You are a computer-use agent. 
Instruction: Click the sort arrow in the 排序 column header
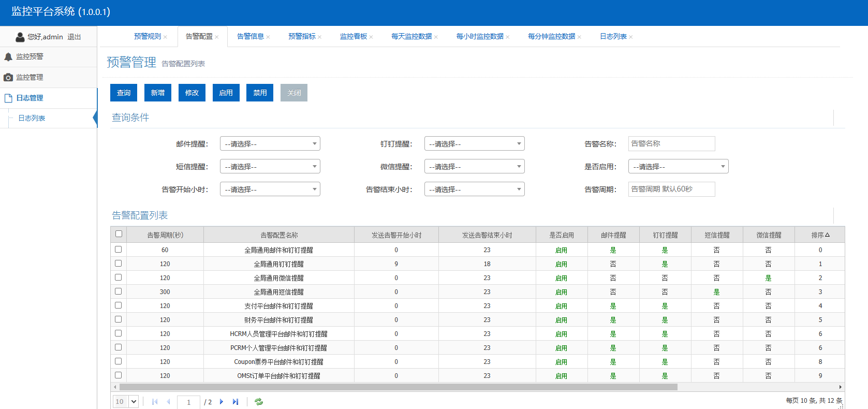(x=827, y=235)
